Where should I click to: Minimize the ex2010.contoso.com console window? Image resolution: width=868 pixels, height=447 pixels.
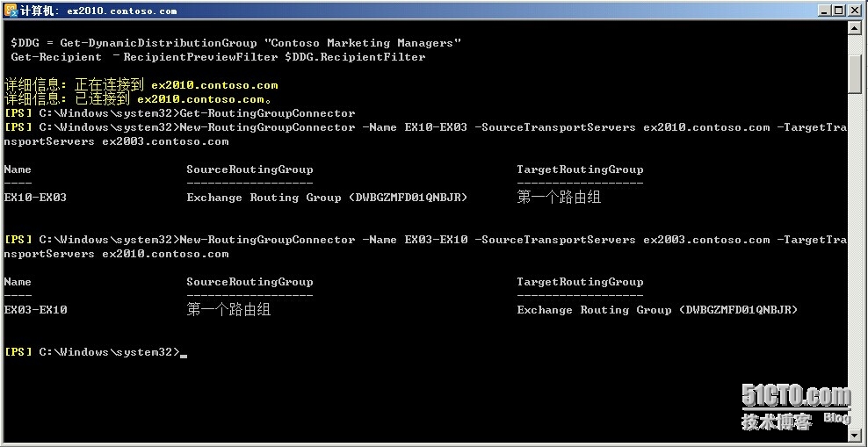point(824,11)
